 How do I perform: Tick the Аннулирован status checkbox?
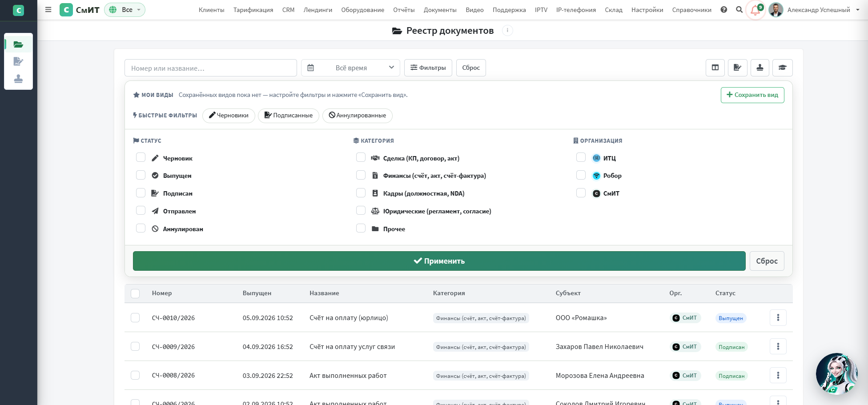coord(141,228)
